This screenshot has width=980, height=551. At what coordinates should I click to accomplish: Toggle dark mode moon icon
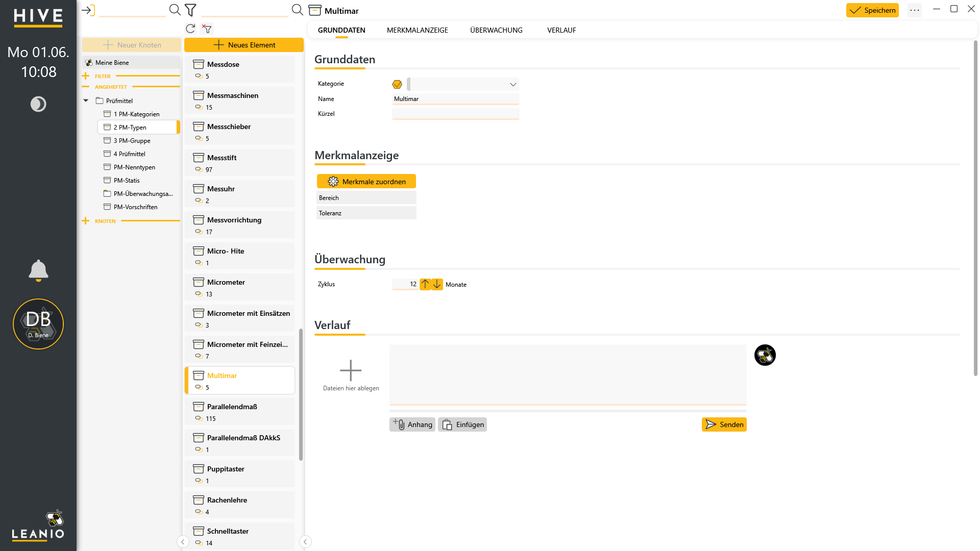(x=38, y=104)
